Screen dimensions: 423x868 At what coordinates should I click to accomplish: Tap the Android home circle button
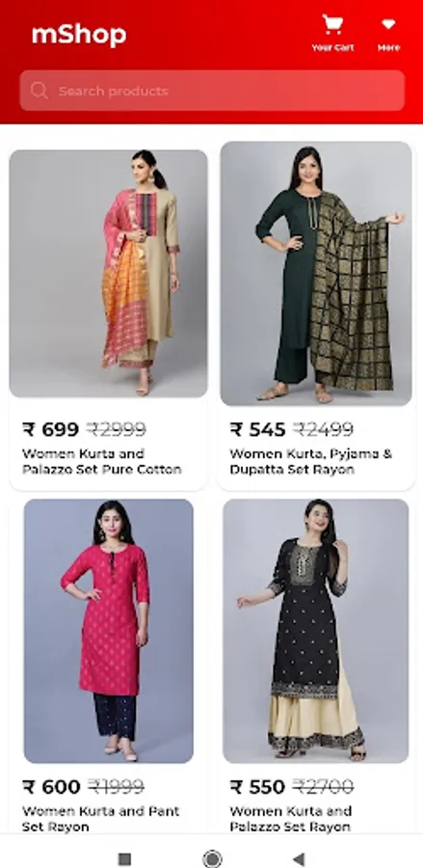[x=212, y=858]
